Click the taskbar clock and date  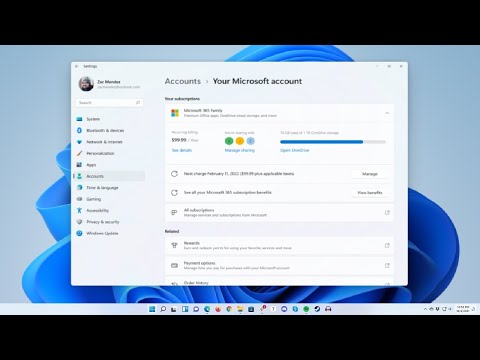click(463, 309)
